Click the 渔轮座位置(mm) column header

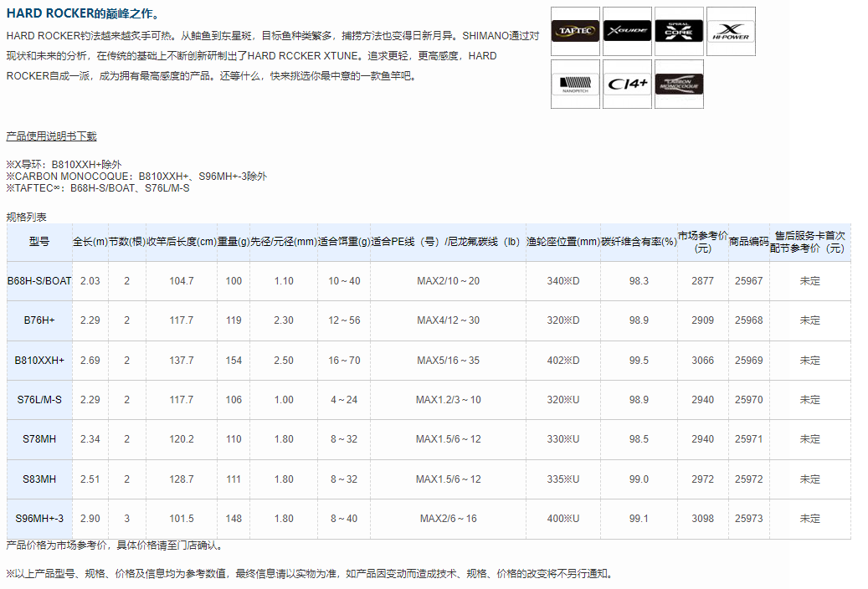click(563, 242)
